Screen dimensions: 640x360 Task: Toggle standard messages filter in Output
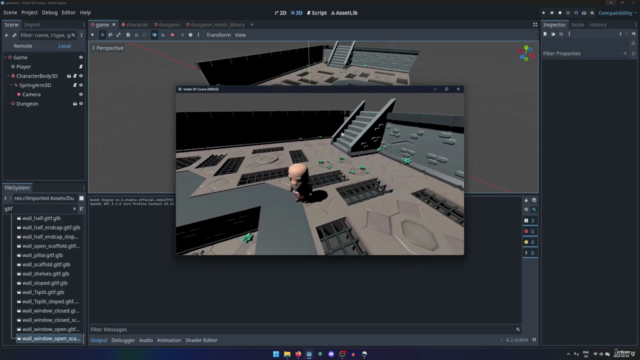tap(530, 221)
